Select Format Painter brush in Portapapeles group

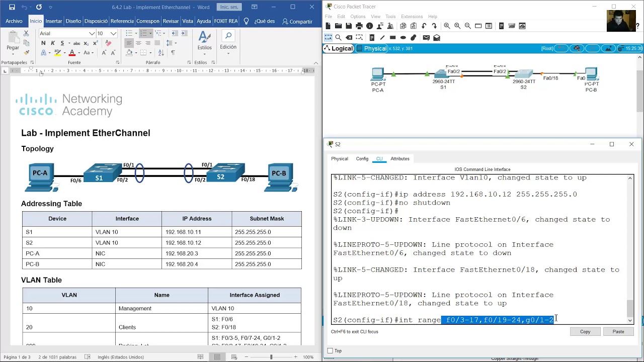[27, 52]
